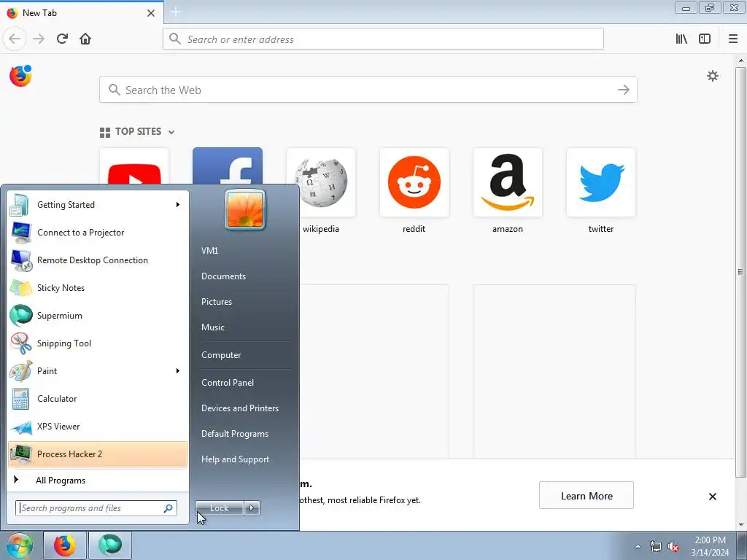Image resolution: width=747 pixels, height=560 pixels.
Task: Open Documents from Start menu
Action: point(223,276)
